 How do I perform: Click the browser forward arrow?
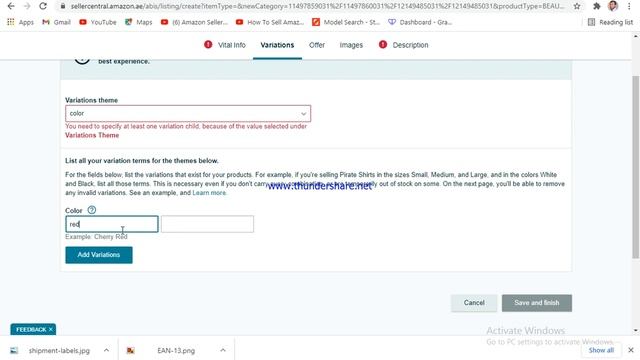tap(27, 6)
